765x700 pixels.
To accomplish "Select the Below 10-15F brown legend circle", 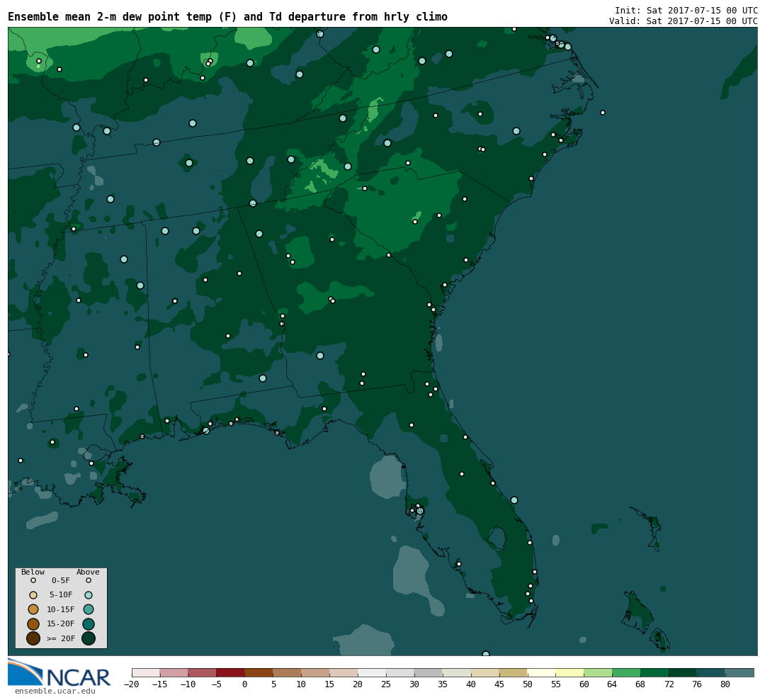I will [x=33, y=609].
